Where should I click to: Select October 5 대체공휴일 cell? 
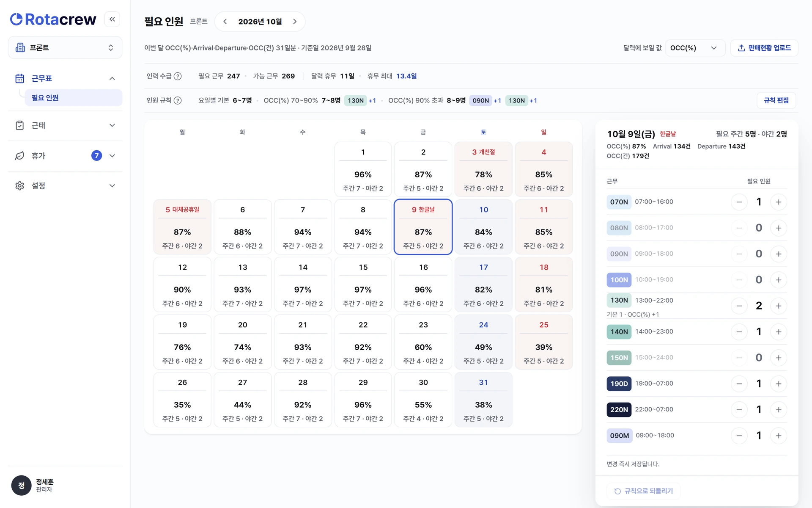coord(182,227)
